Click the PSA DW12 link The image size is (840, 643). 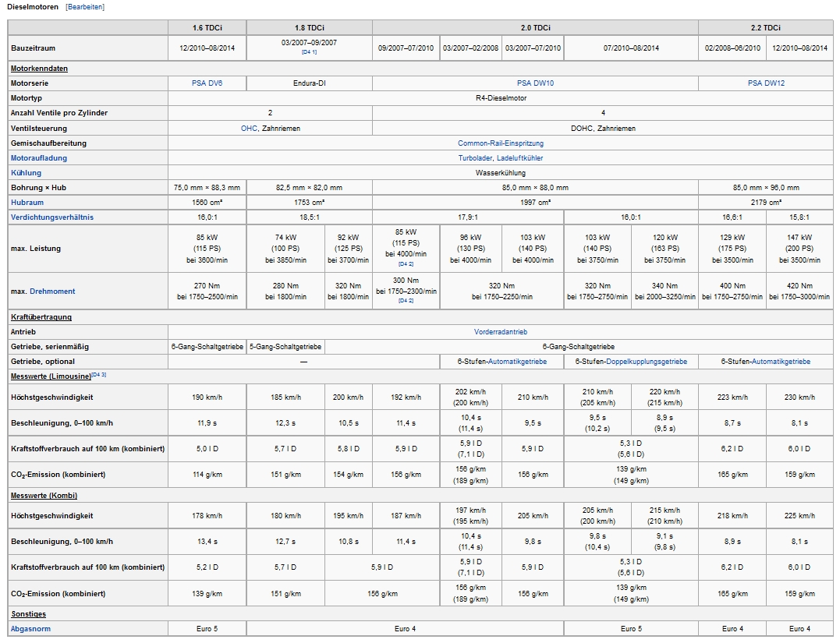[x=766, y=83]
